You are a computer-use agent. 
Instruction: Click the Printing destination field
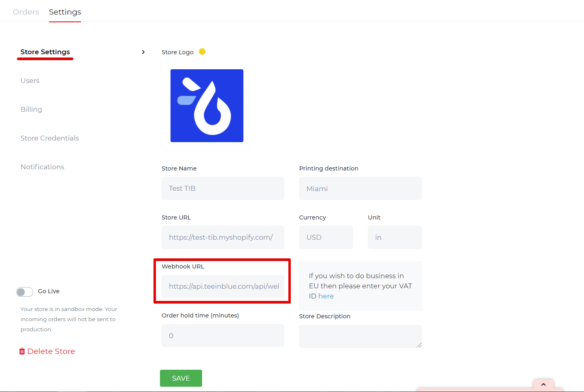[360, 188]
